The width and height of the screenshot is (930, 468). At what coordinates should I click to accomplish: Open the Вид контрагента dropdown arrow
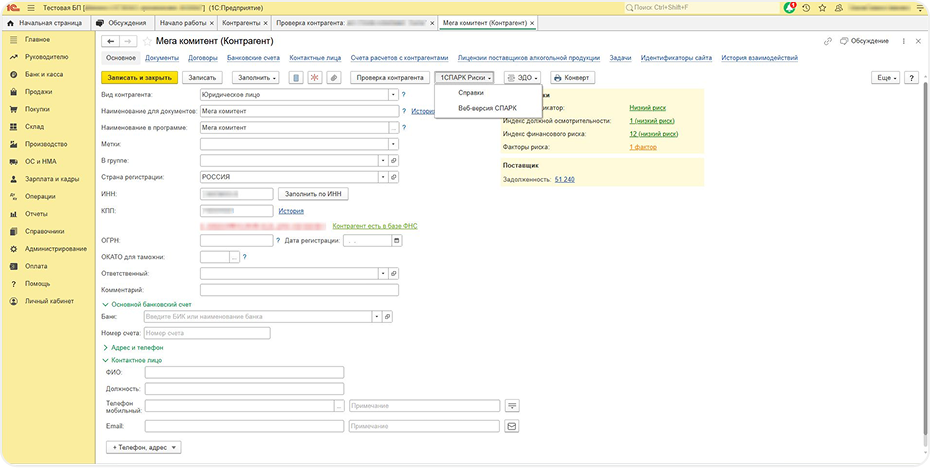(393, 94)
